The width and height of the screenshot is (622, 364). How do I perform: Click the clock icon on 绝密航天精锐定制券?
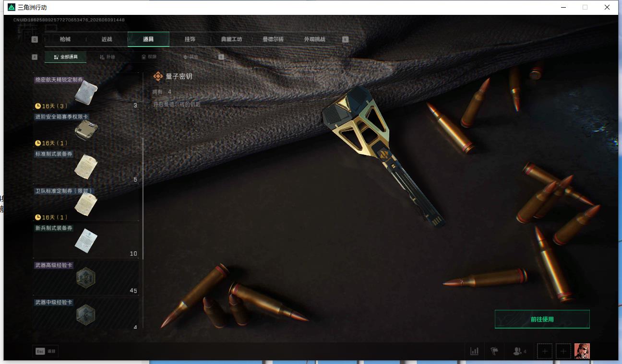click(38, 106)
